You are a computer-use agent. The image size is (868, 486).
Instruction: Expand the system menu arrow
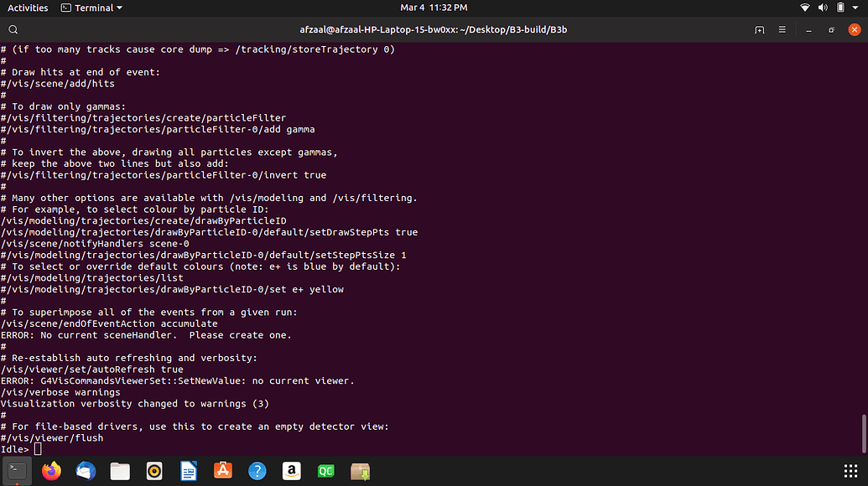[x=855, y=8]
